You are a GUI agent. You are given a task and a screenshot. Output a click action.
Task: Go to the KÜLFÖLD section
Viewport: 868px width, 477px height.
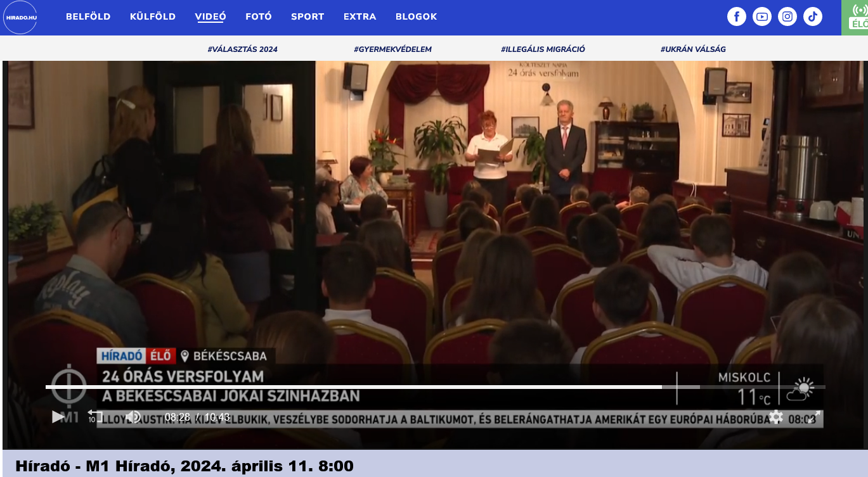[153, 17]
